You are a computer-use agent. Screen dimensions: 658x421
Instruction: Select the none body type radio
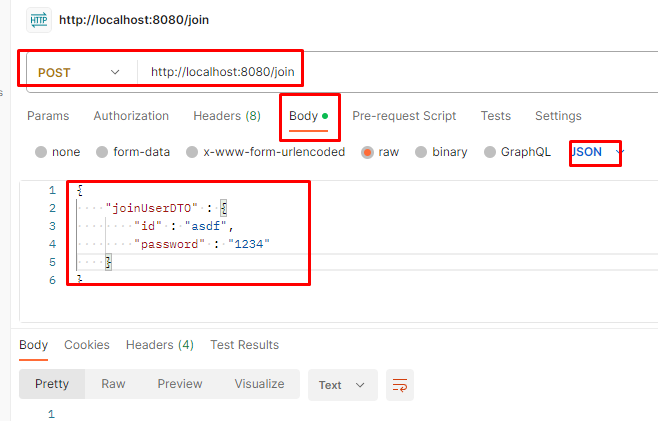pyautogui.click(x=41, y=152)
